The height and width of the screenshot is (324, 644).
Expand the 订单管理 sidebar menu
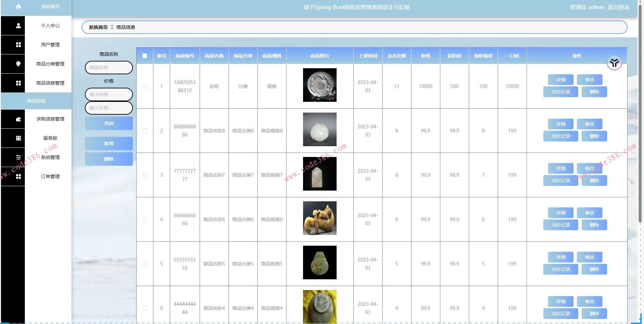50,176
